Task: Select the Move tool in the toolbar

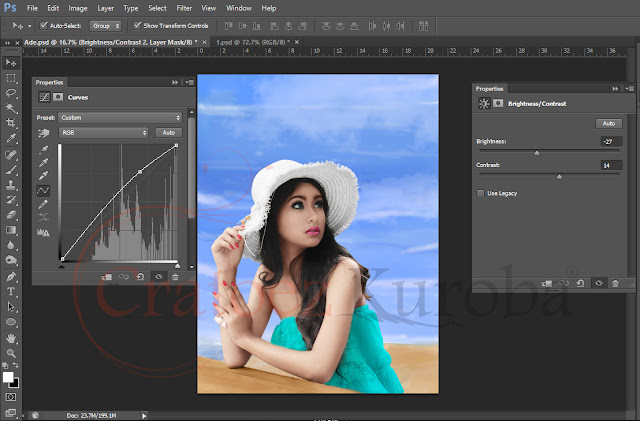Action: (11, 62)
